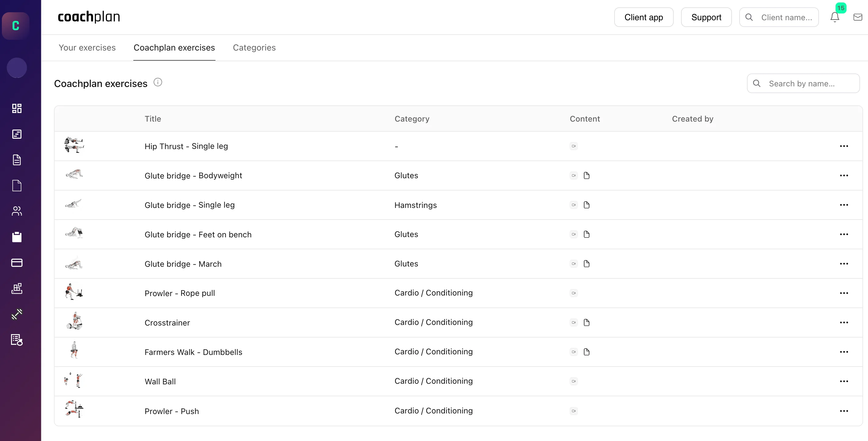
Task: Open the mail envelope icon
Action: [858, 17]
